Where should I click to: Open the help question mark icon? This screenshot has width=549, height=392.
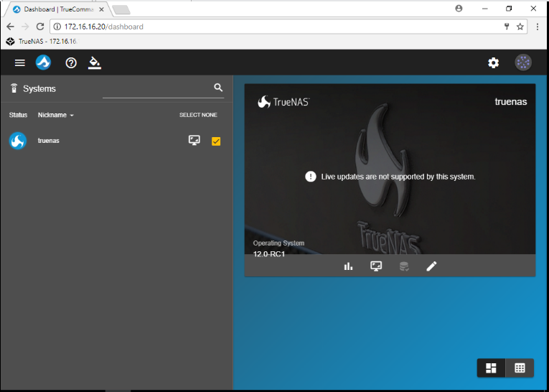pos(71,62)
